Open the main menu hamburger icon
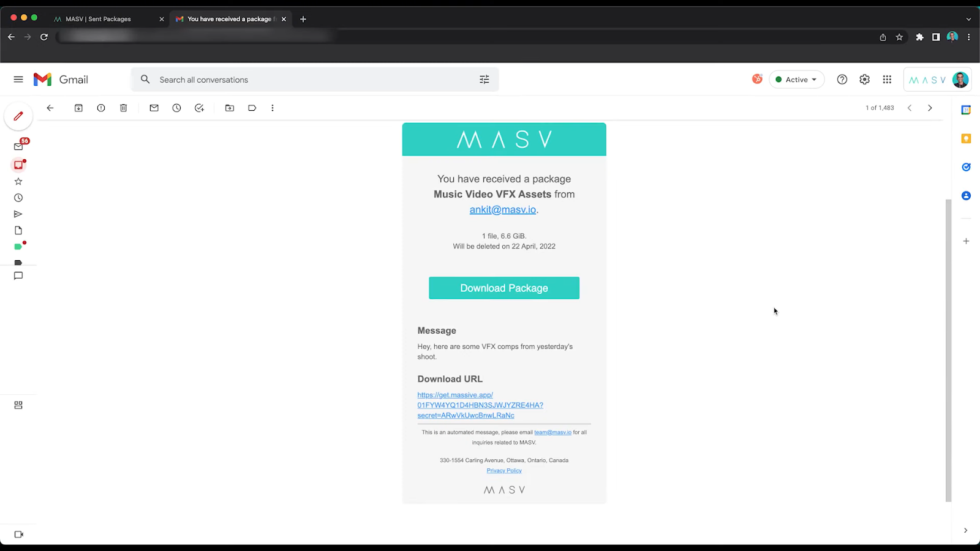This screenshot has width=980, height=551. pyautogui.click(x=18, y=80)
